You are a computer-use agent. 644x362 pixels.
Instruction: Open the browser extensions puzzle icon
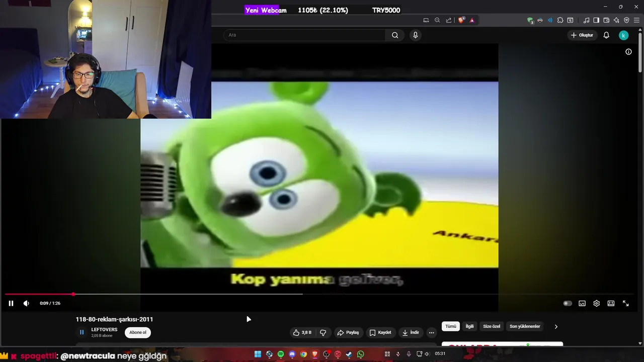560,20
